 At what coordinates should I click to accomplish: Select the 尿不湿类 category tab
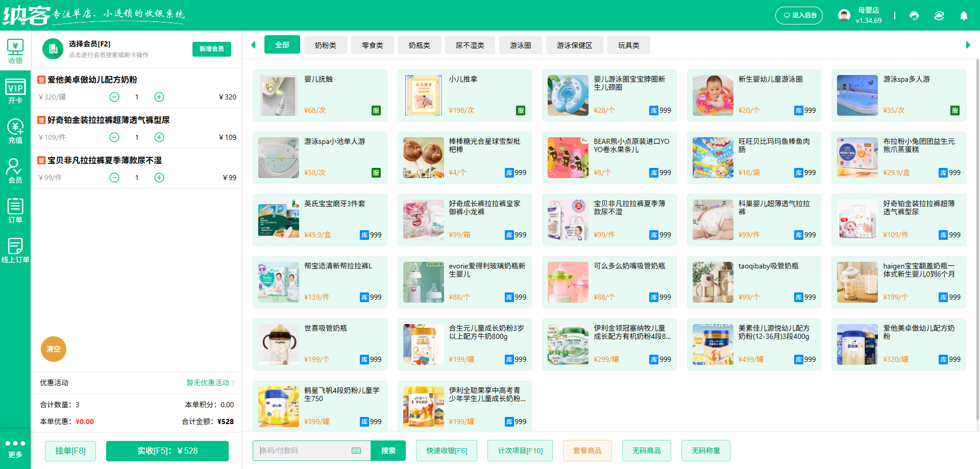click(x=470, y=45)
